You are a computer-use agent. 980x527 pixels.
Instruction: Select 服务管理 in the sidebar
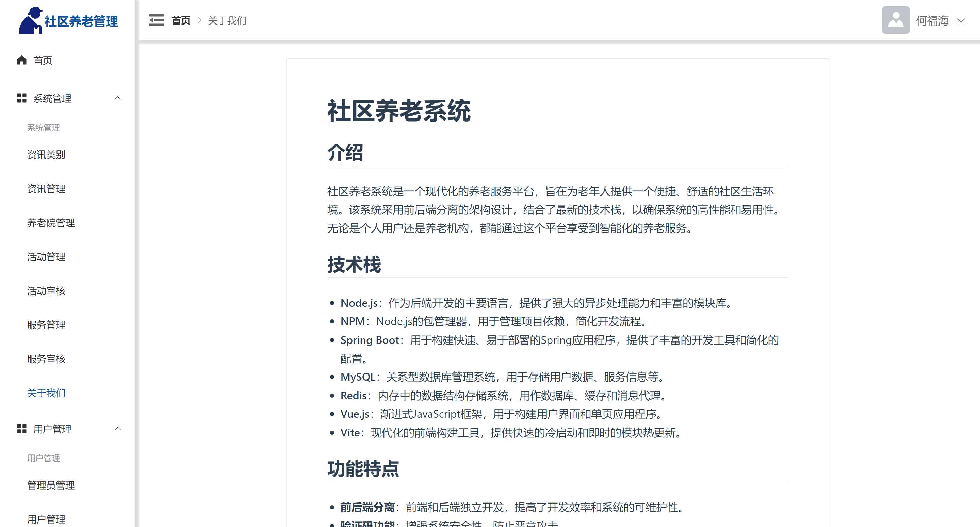(46, 325)
